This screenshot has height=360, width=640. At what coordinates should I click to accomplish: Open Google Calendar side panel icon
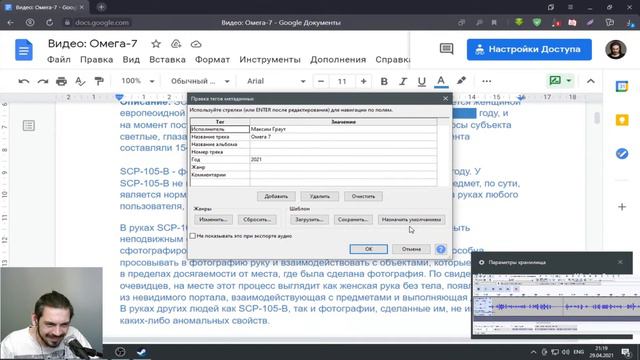[x=622, y=86]
